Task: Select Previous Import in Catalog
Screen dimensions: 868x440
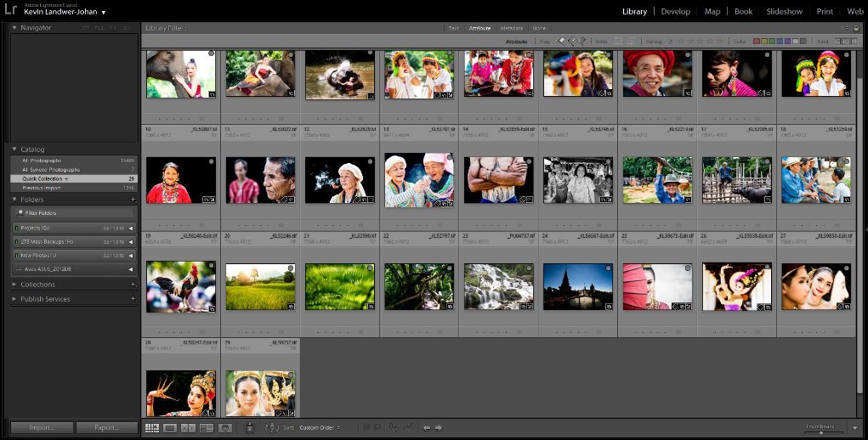Action: point(74,188)
